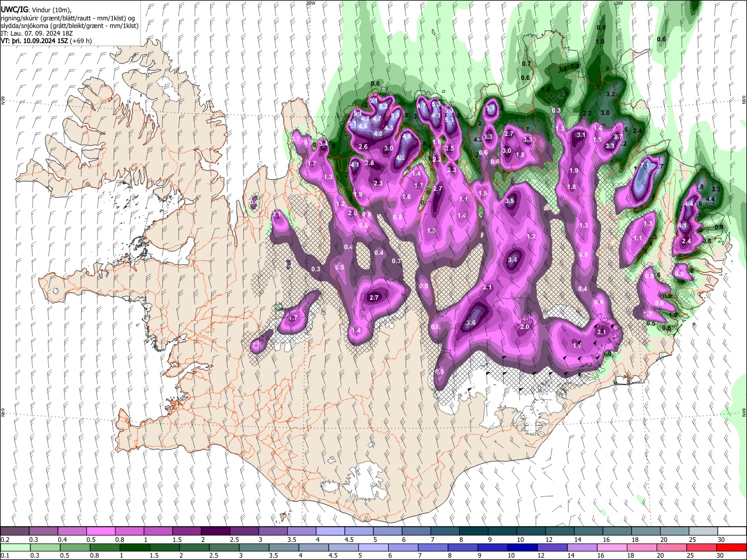The width and height of the screenshot is (747, 560).
Task: Select the top scale dark purple swatch between 2 and 2.5
Action: (x=215, y=531)
